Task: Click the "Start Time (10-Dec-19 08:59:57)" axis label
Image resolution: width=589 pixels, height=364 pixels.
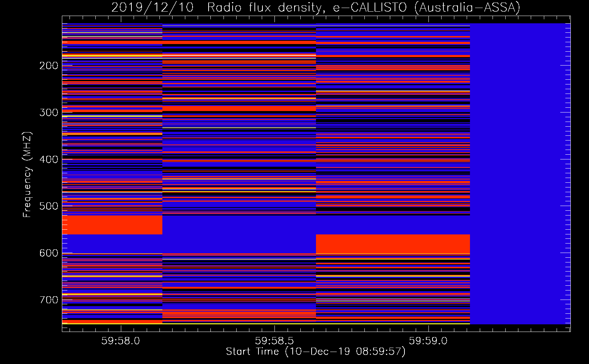Action: point(316,352)
